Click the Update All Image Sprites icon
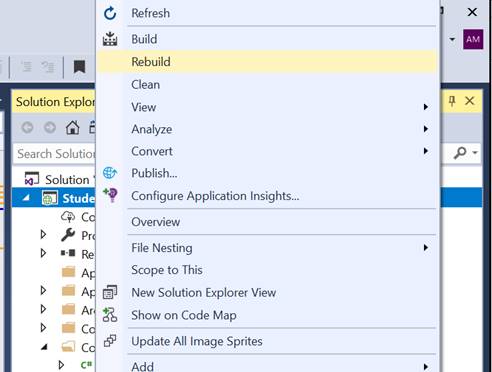 (110, 341)
